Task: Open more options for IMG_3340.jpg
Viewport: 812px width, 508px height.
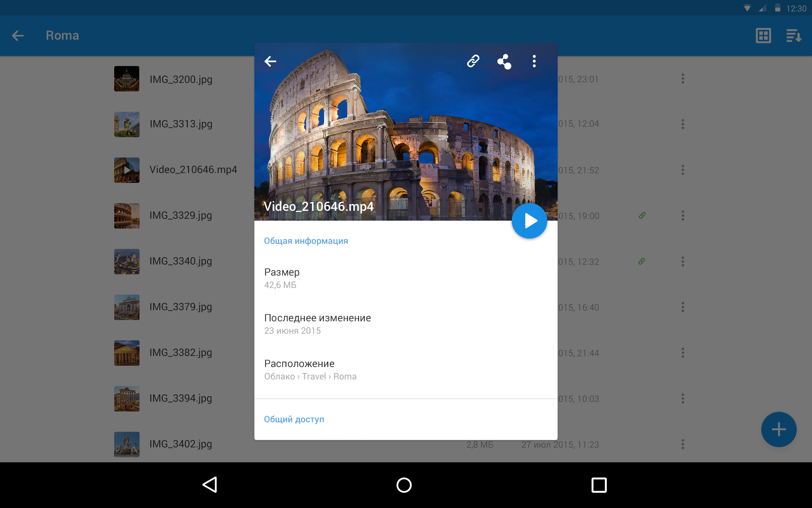Action: pyautogui.click(x=683, y=261)
